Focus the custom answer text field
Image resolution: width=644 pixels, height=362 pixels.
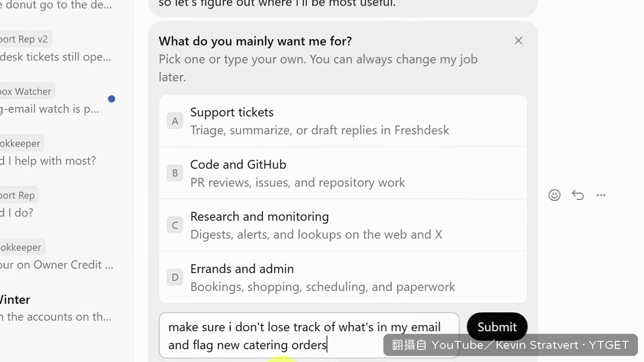tap(309, 335)
